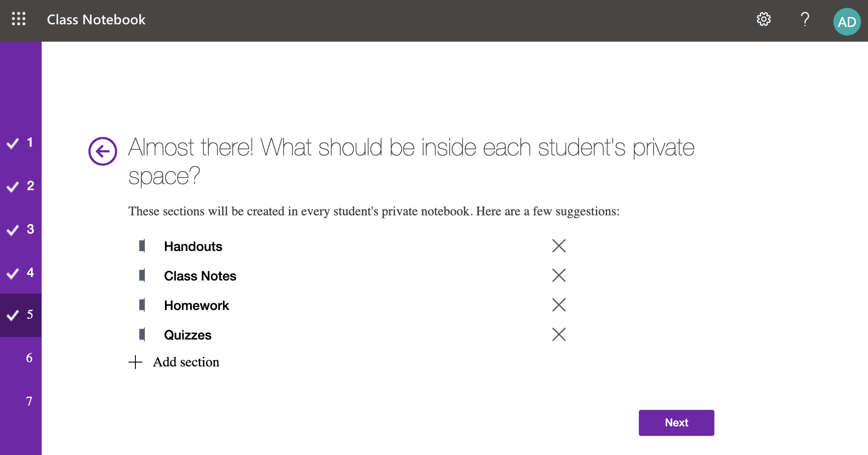Return to wizard step 3
Viewport: 868px width, 455px height.
point(21,229)
